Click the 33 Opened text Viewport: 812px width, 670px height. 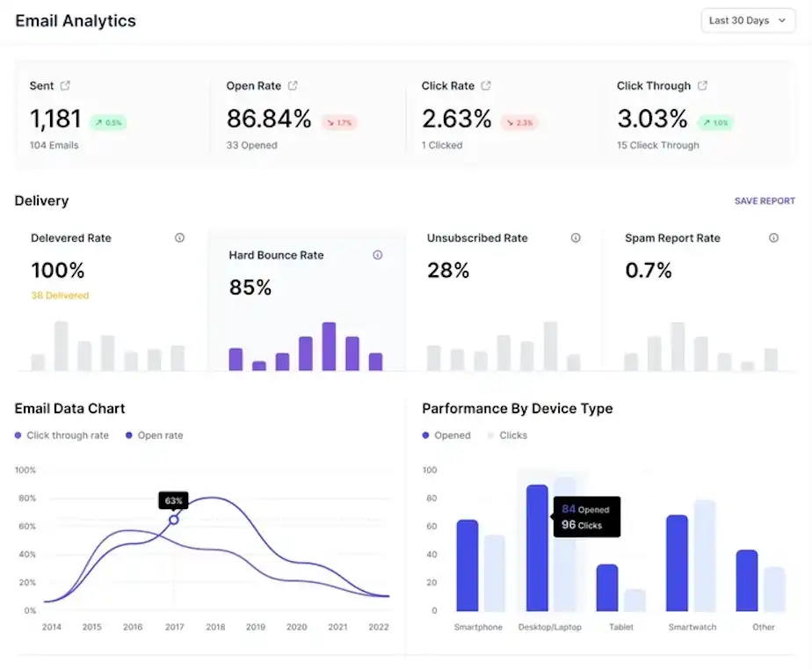(x=251, y=146)
